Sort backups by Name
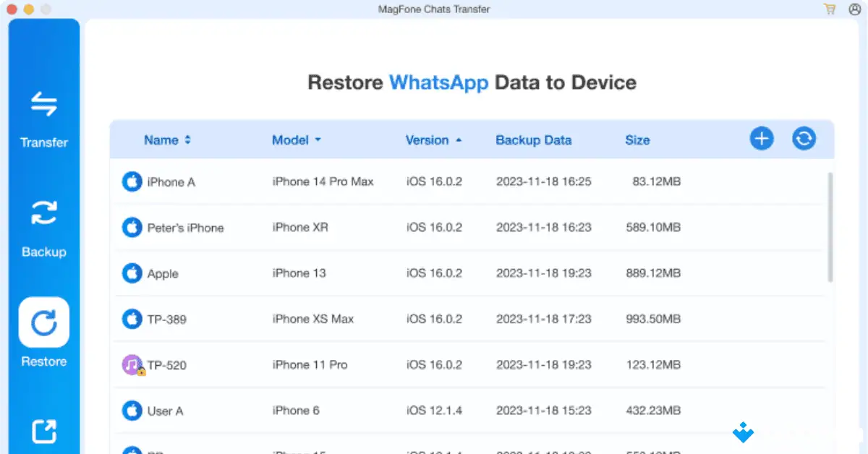The height and width of the screenshot is (454, 868). [167, 140]
